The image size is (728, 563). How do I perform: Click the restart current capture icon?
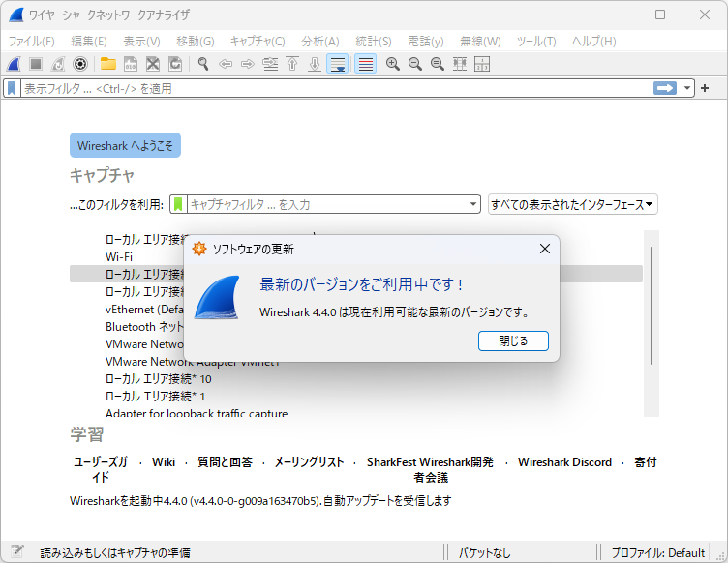(58, 64)
